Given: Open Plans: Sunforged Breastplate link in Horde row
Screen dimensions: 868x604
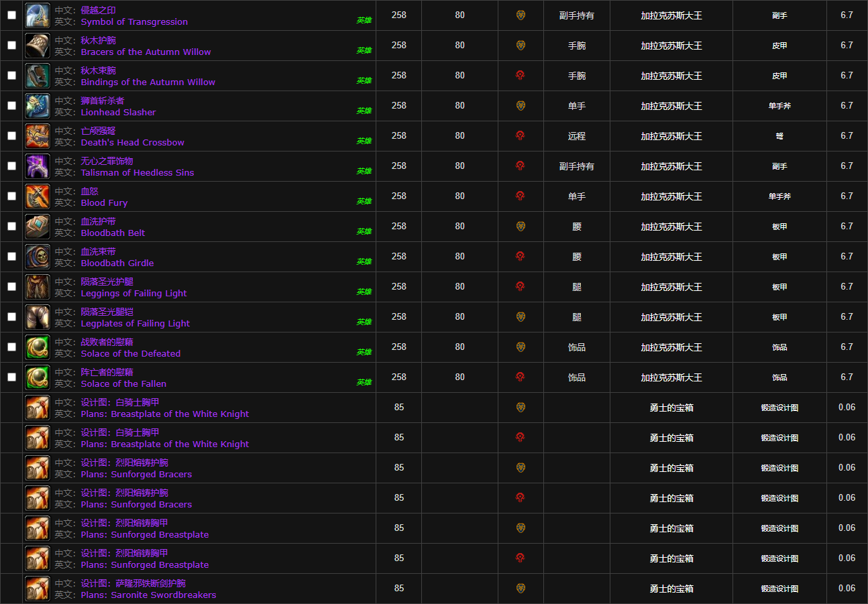Looking at the screenshot, I should pos(145,564).
